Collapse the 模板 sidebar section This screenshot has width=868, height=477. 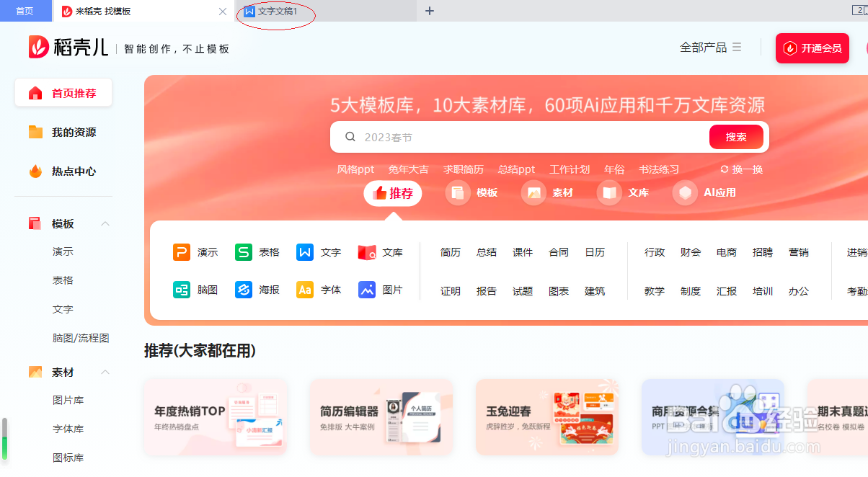[x=105, y=223]
